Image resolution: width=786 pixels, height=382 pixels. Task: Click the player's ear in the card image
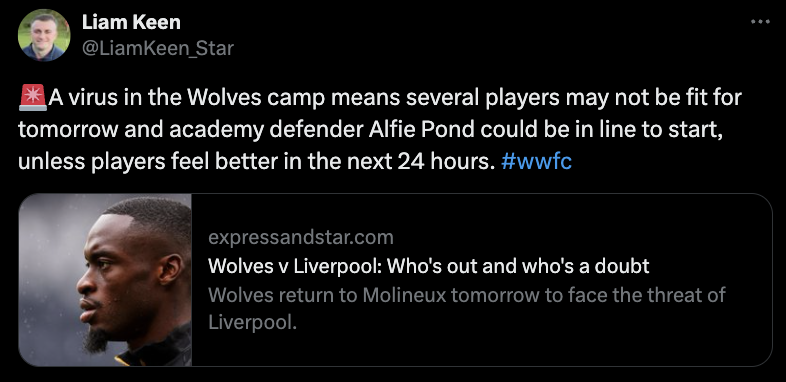click(171, 270)
